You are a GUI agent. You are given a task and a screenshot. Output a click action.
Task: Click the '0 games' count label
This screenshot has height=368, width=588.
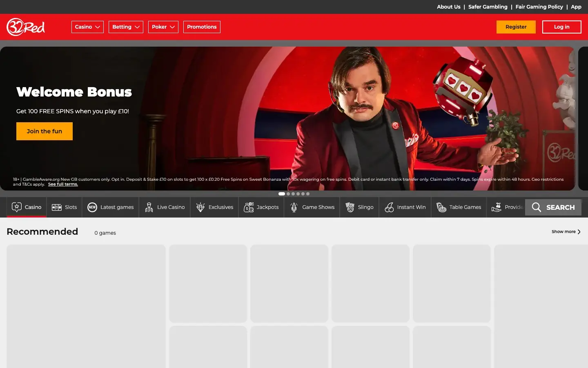(105, 233)
